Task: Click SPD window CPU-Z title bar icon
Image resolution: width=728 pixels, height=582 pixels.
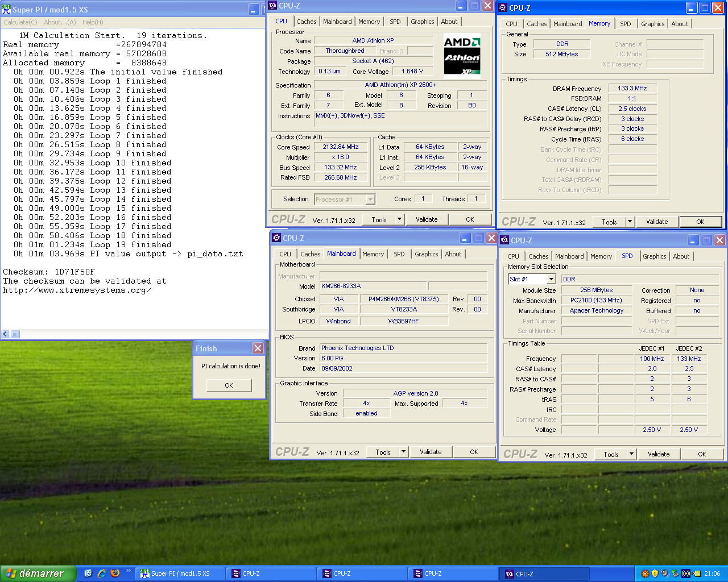Action: 504,240
